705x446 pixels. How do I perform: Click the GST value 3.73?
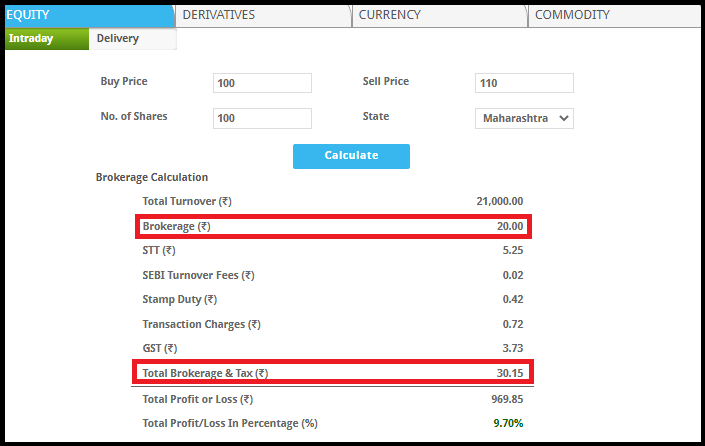[x=512, y=348]
